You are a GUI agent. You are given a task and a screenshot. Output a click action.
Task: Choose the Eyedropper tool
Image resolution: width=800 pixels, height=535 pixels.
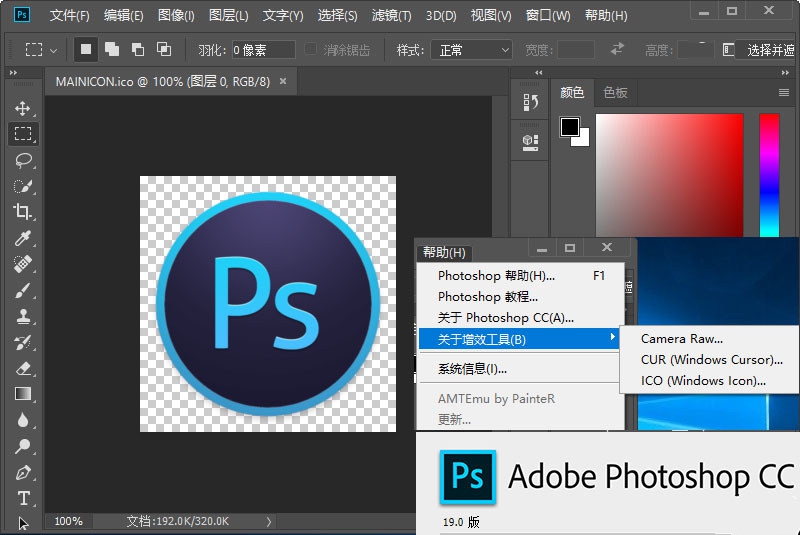(x=22, y=238)
